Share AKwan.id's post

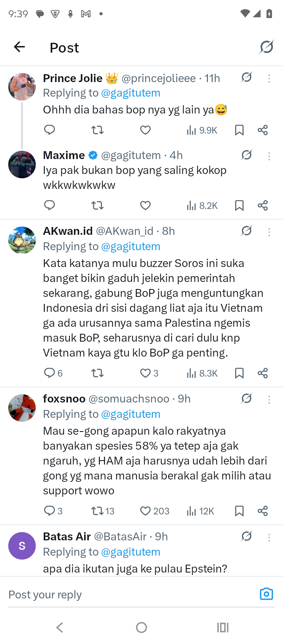pos(263,373)
